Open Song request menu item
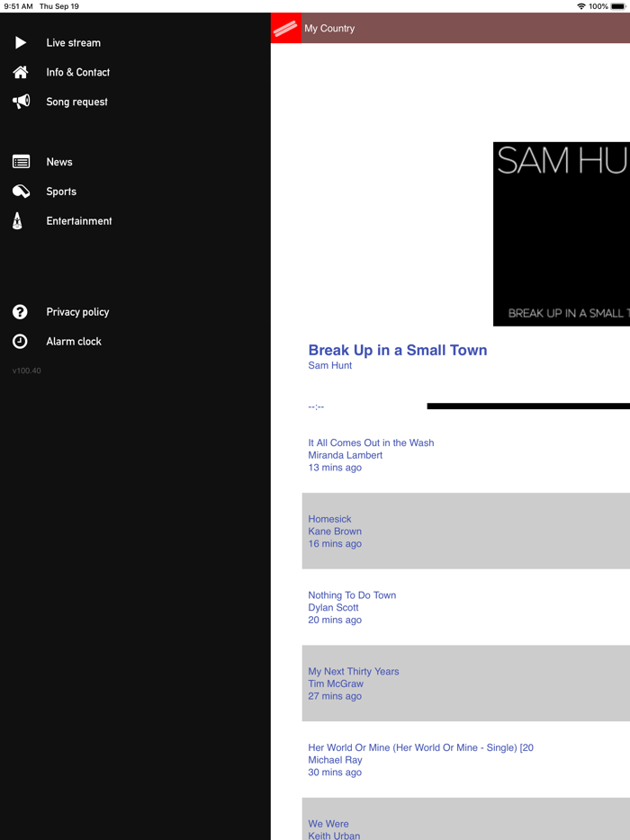 [x=76, y=102]
